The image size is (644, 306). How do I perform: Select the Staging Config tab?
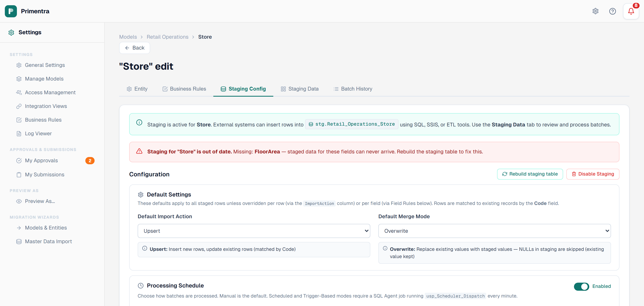click(243, 89)
